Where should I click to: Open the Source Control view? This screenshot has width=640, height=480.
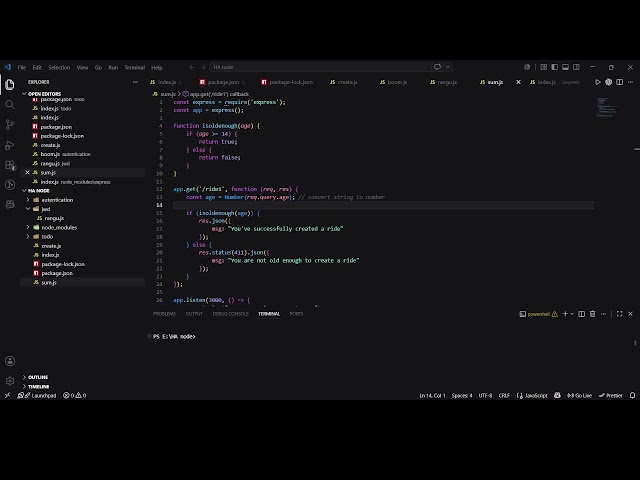pyautogui.click(x=10, y=124)
